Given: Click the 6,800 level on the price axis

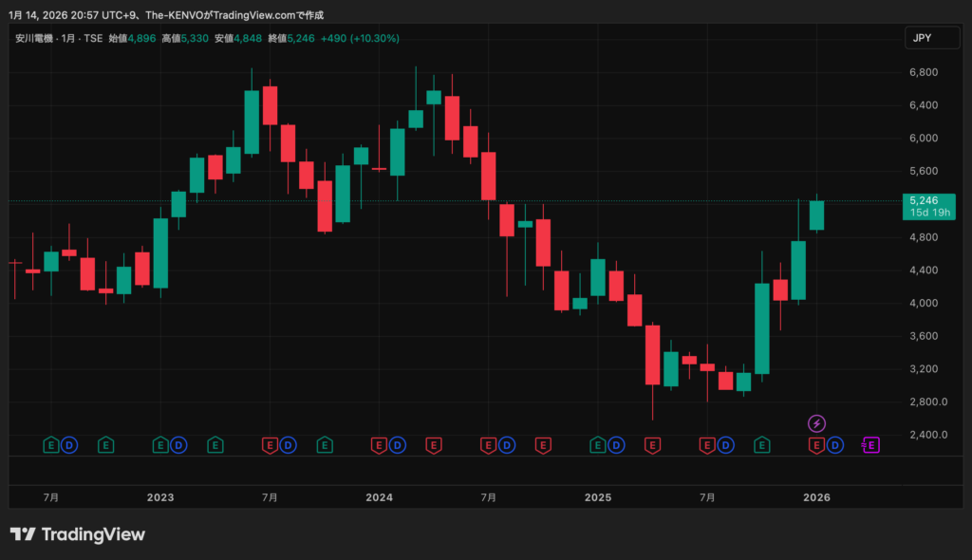Looking at the screenshot, I should pyautogui.click(x=924, y=72).
